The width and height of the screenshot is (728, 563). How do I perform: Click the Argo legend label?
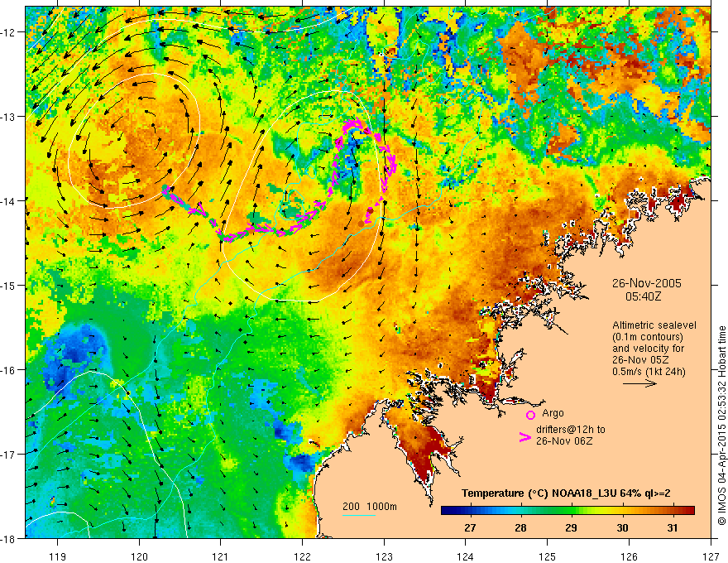[x=553, y=413]
